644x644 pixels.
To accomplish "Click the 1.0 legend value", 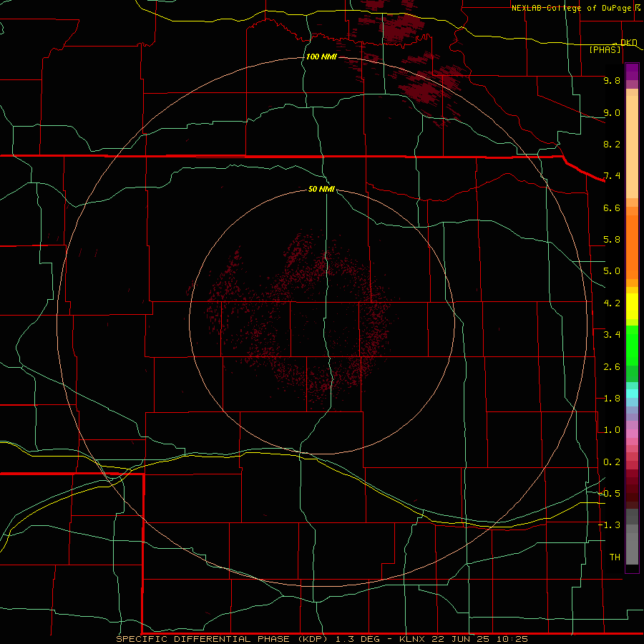I will click(612, 430).
